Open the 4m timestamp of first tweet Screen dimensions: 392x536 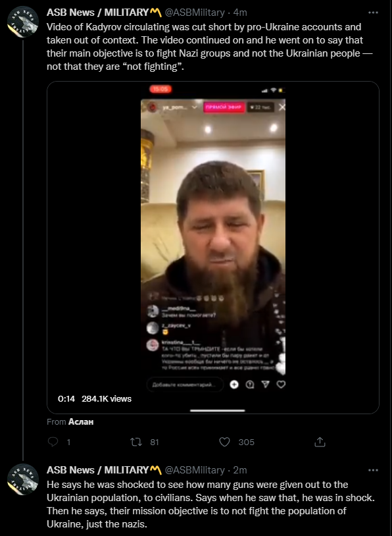tap(239, 13)
